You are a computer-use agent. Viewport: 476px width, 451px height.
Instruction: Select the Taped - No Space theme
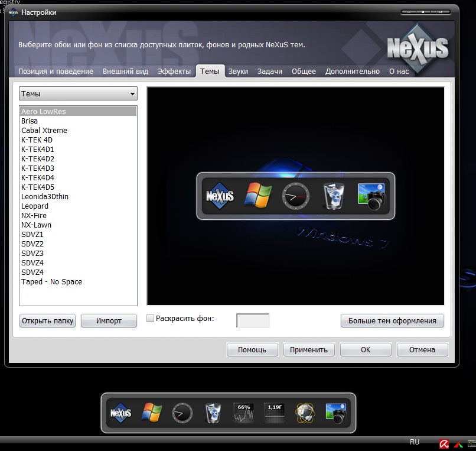(78, 282)
